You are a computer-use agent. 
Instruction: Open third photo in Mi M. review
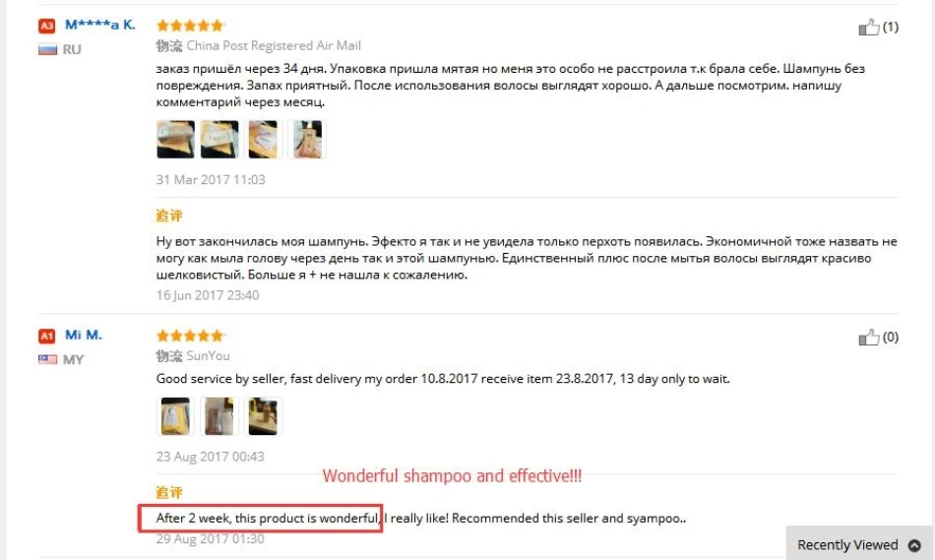(x=263, y=416)
